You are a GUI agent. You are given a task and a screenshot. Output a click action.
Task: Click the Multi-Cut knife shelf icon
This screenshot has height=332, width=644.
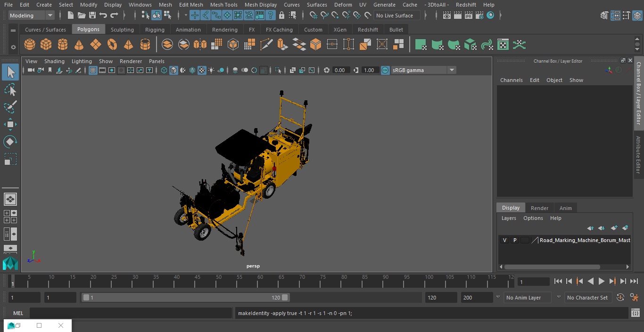266,45
